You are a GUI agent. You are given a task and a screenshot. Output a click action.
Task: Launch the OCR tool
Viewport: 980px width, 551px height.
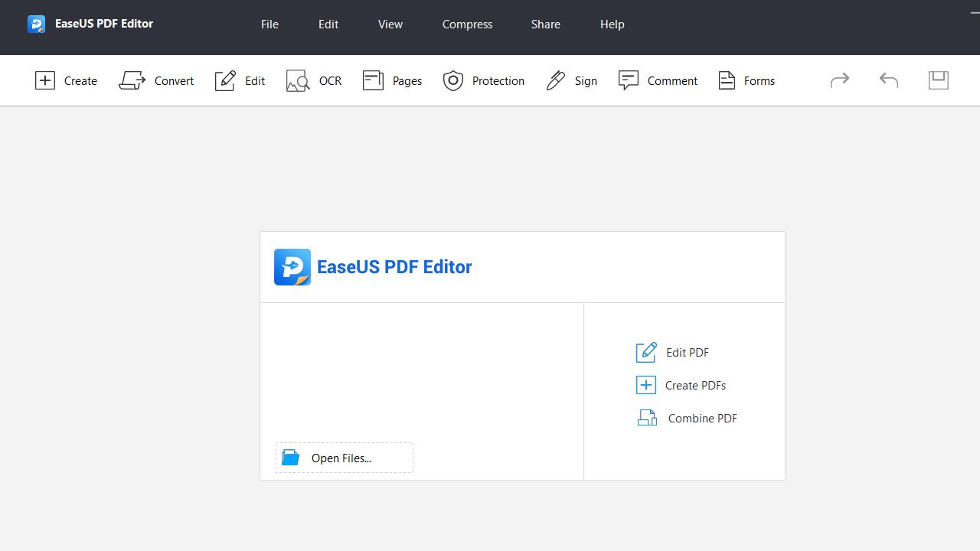point(314,80)
